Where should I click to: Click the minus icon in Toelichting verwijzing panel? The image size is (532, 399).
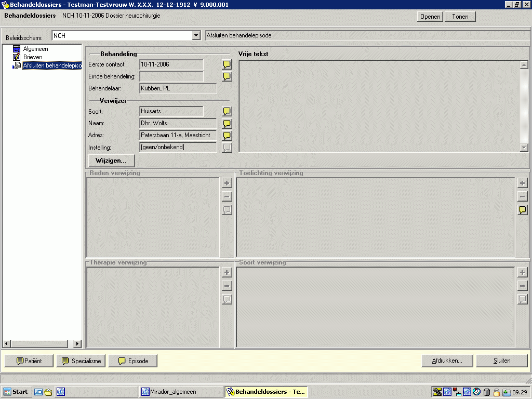tap(523, 196)
